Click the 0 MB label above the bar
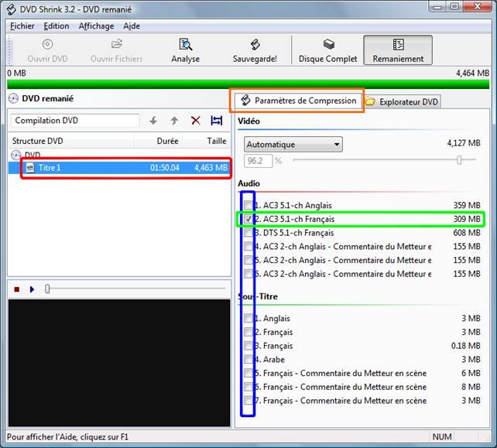Screen dimensions: 497x448 click(16, 74)
